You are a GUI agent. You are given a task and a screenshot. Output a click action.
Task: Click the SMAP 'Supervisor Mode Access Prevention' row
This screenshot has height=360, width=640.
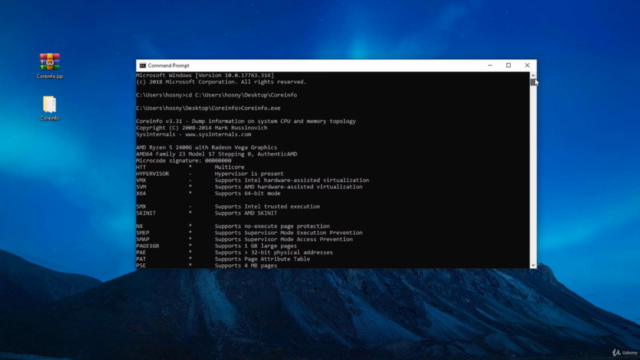244,239
